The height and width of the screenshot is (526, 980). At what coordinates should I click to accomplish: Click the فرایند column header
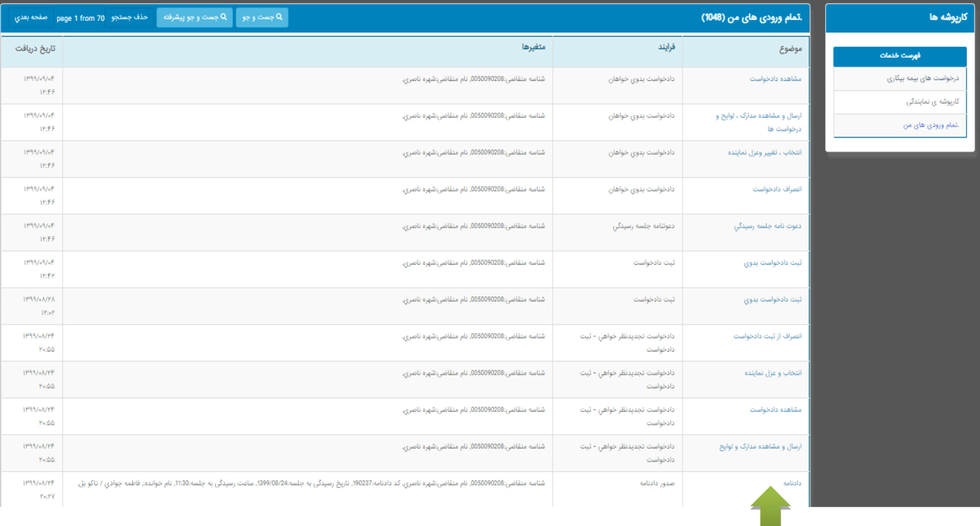coord(666,47)
